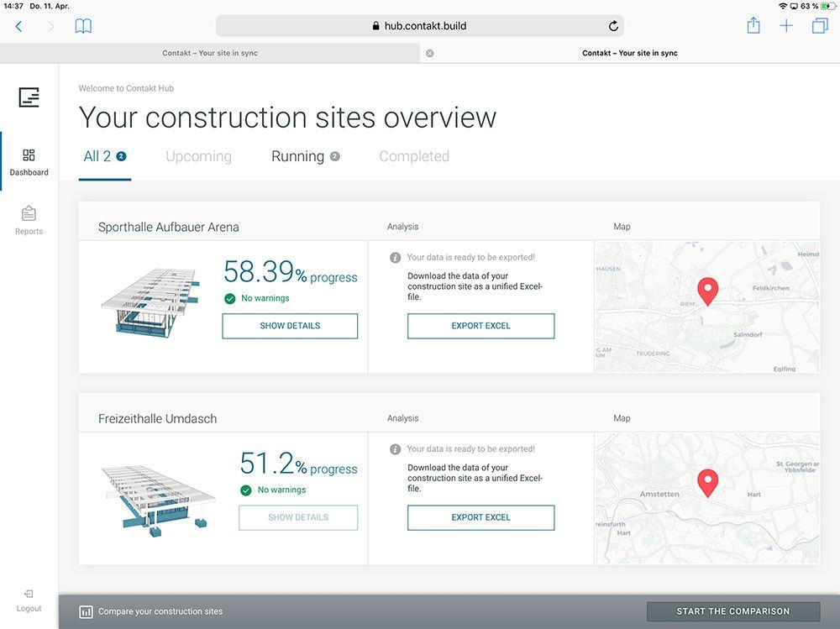
Task: Open the Safari bookmarks book icon
Action: click(x=83, y=26)
